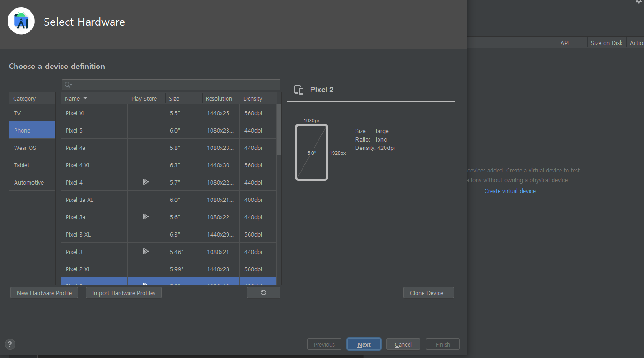Click the Resolution column header
Image resolution: width=644 pixels, height=358 pixels.
pos(221,98)
